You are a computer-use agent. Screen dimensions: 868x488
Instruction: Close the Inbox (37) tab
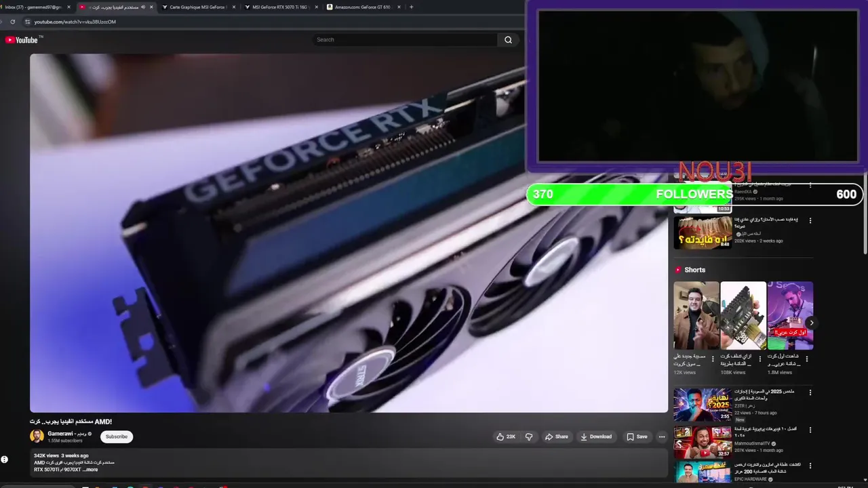[68, 7]
